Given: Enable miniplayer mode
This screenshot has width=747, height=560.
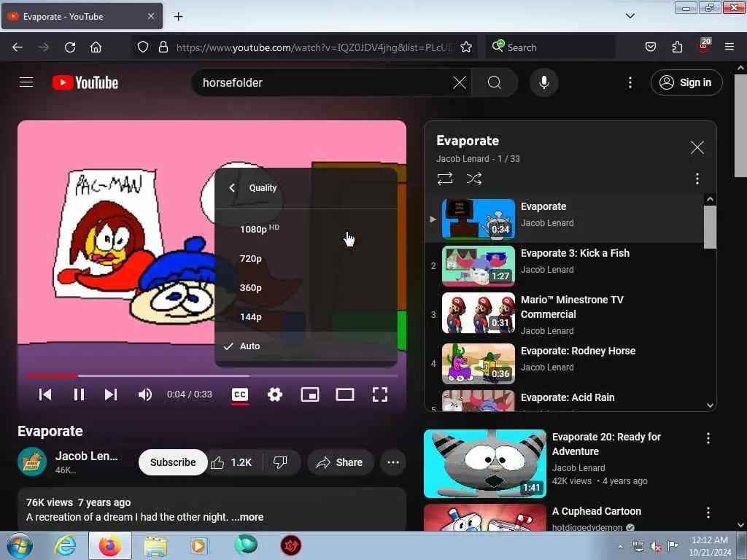Looking at the screenshot, I should 310,394.
